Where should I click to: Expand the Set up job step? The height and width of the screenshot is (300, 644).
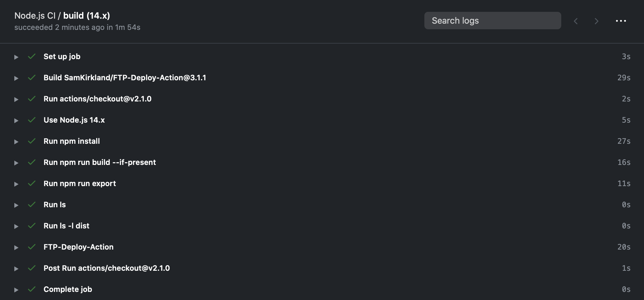click(16, 57)
